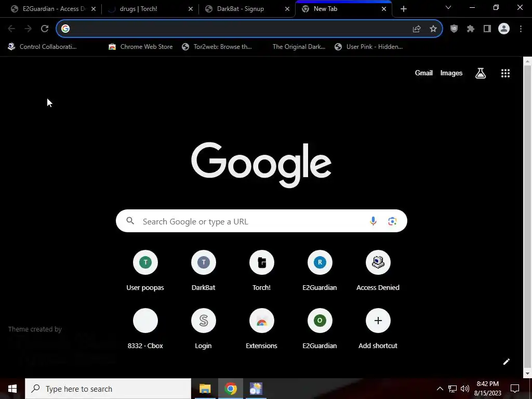
Task: Search by image with Google Lens
Action: coord(392,221)
